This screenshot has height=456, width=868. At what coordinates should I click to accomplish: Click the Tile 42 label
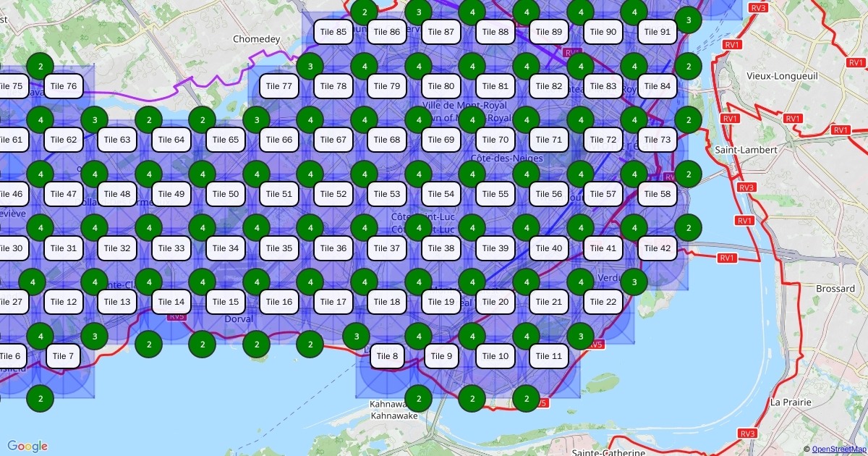pos(657,248)
